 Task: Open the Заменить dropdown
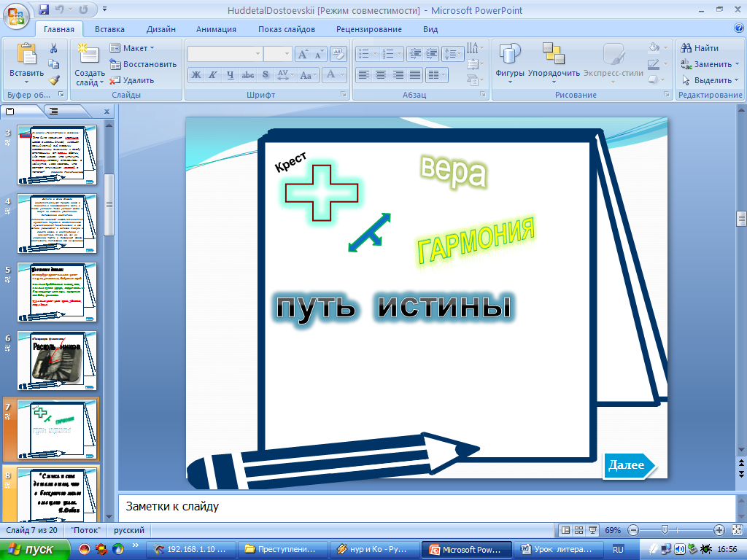tap(738, 64)
